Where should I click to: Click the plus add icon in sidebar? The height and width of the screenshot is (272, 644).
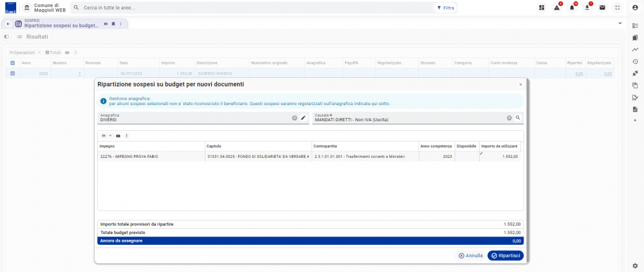635,120
